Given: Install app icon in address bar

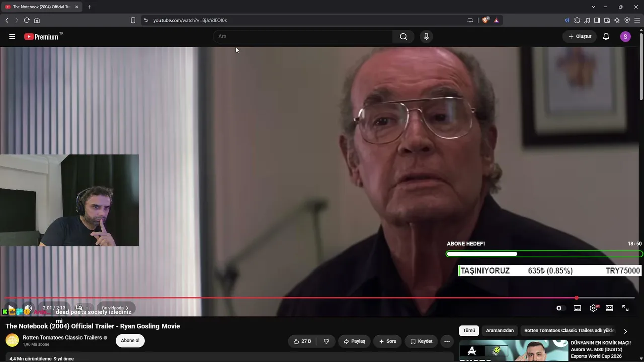Looking at the screenshot, I should (470, 20).
